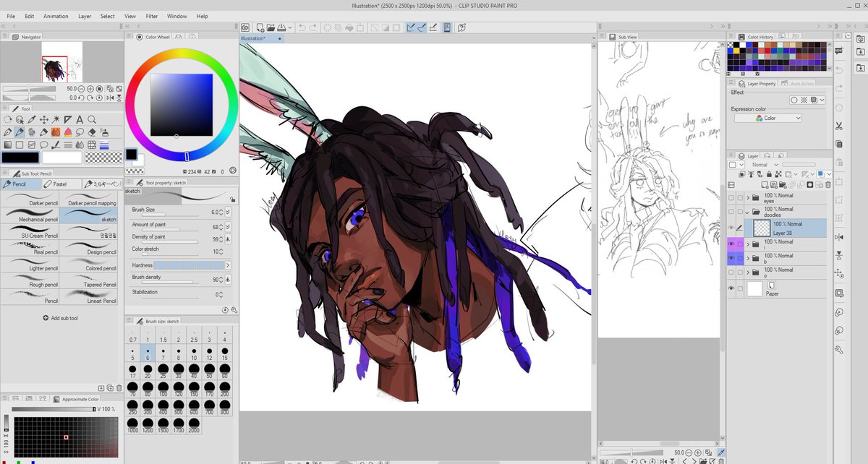Click the trash Delete layer icon
The width and height of the screenshot is (868, 464).
click(x=828, y=185)
